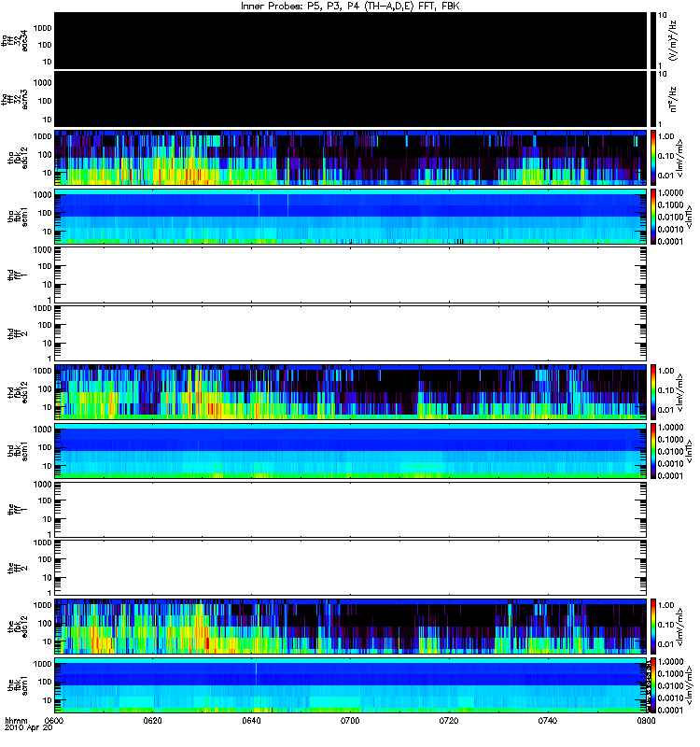This screenshot has width=700, height=747.
Task: Select the 'the fbk scm1' spectrogram panel
Action: point(350,685)
